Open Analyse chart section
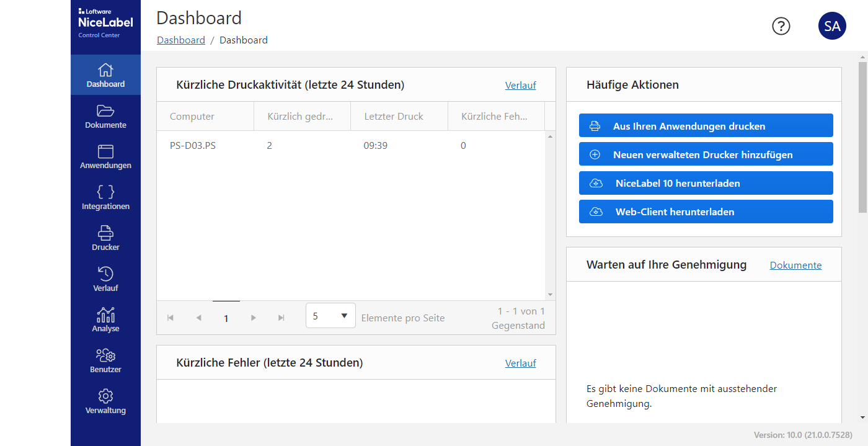This screenshot has height=446, width=868. click(x=105, y=319)
